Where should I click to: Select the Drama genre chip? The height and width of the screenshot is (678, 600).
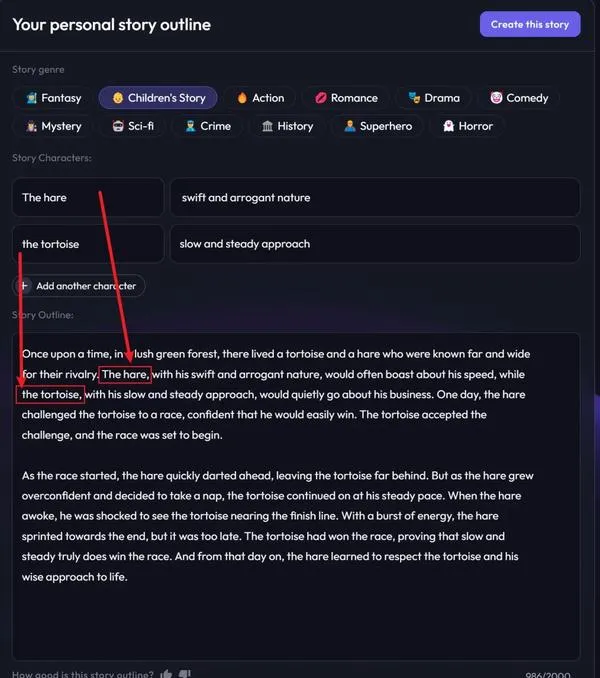[434, 98]
